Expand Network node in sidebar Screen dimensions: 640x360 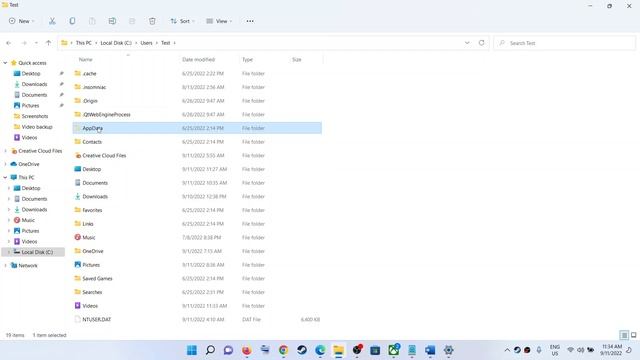[x=5, y=266]
